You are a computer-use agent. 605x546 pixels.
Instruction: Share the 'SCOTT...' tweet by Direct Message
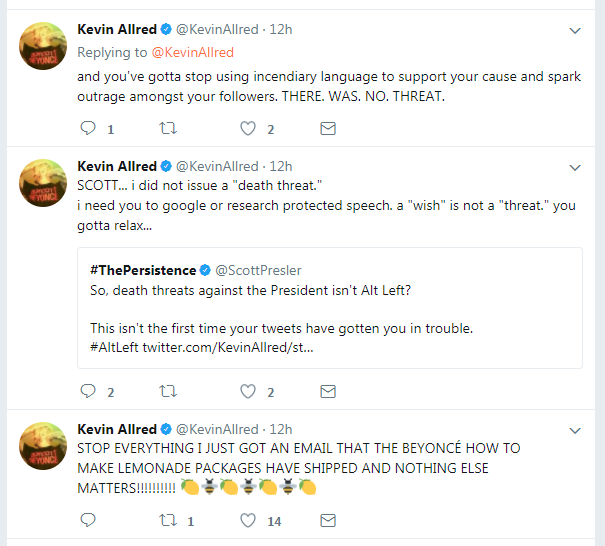point(328,391)
